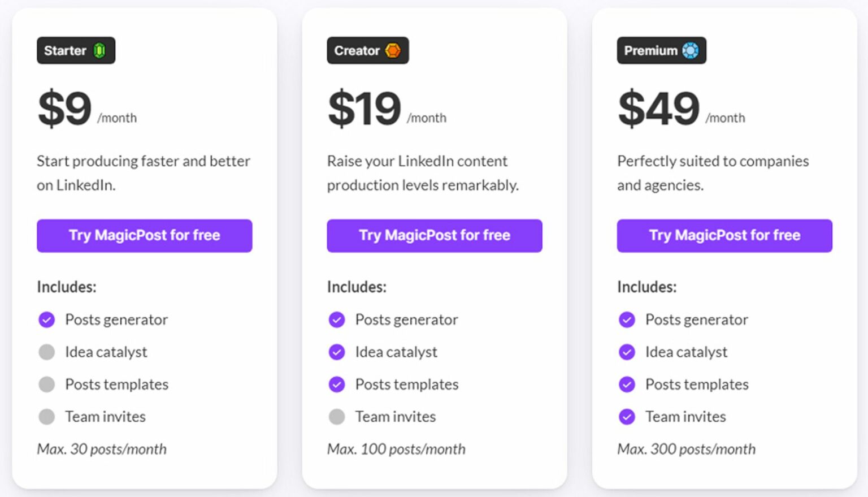Select the Posts generator checkmark under Starter
Image resolution: width=868 pixels, height=497 pixels.
click(x=46, y=319)
